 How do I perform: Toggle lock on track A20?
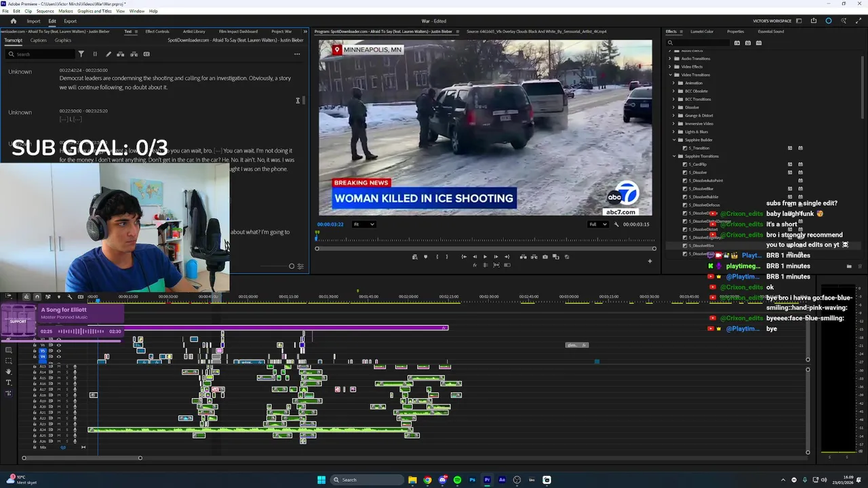(x=35, y=407)
